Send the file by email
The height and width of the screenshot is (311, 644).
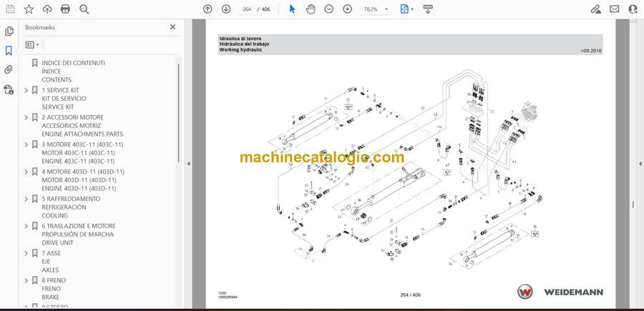615,9
